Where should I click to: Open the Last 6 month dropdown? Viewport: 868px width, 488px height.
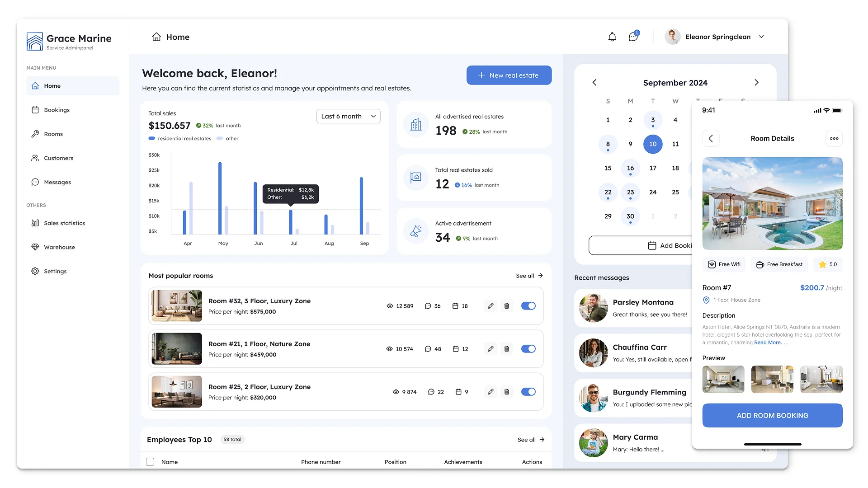point(348,116)
